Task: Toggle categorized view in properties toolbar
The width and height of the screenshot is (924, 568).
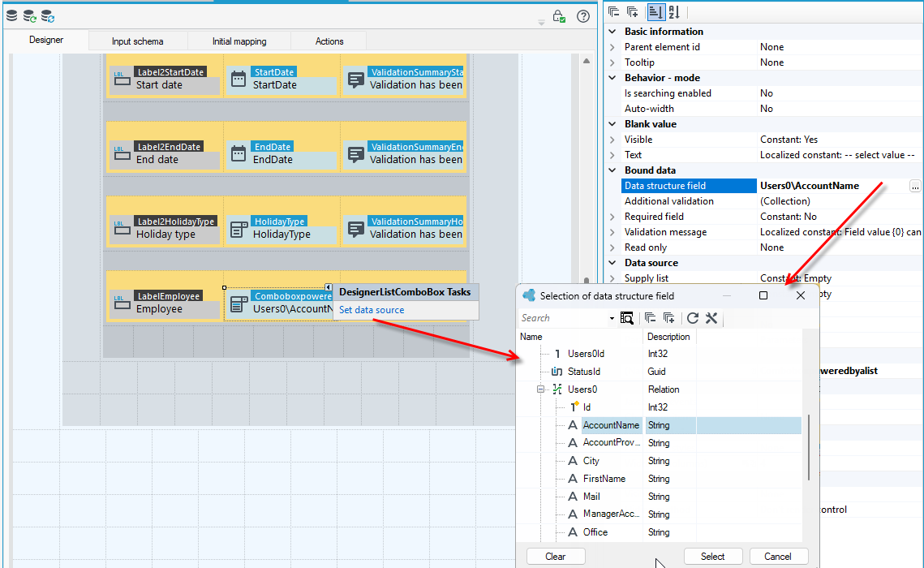Action: 655,12
